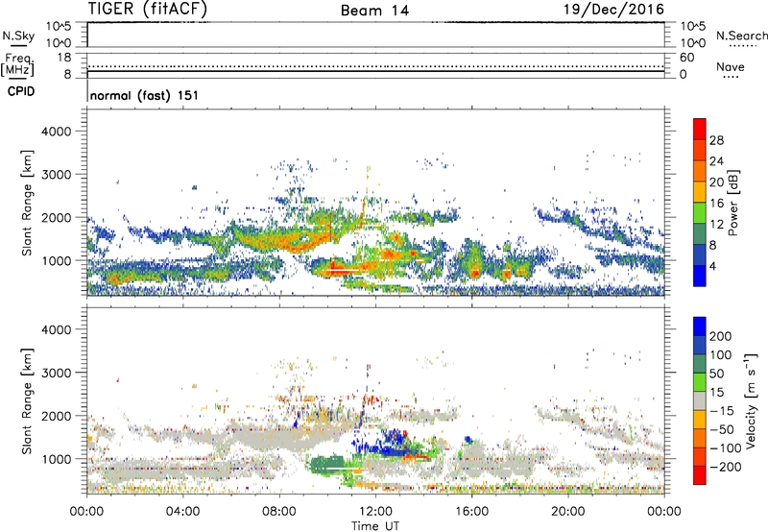This screenshot has height=532, width=768.
Task: Click the bright blue top segment of Velocity color bar
Action: click(x=700, y=326)
